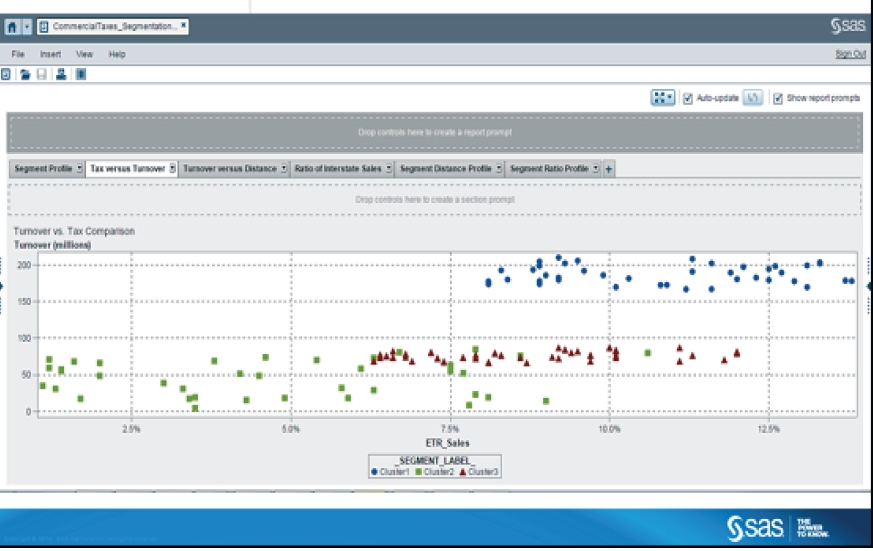Viewport: 873px width, 551px height.
Task: Switch to Turnover versus Distance tab
Action: (229, 169)
